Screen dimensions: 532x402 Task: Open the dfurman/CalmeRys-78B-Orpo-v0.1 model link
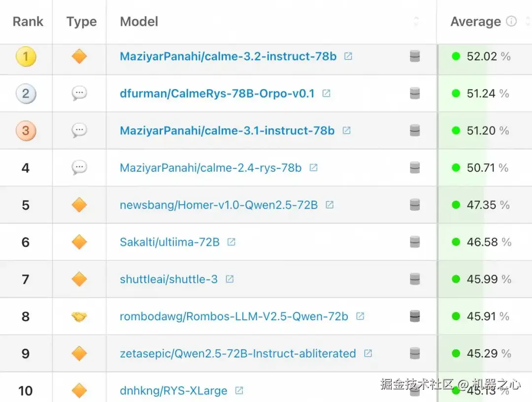point(217,93)
